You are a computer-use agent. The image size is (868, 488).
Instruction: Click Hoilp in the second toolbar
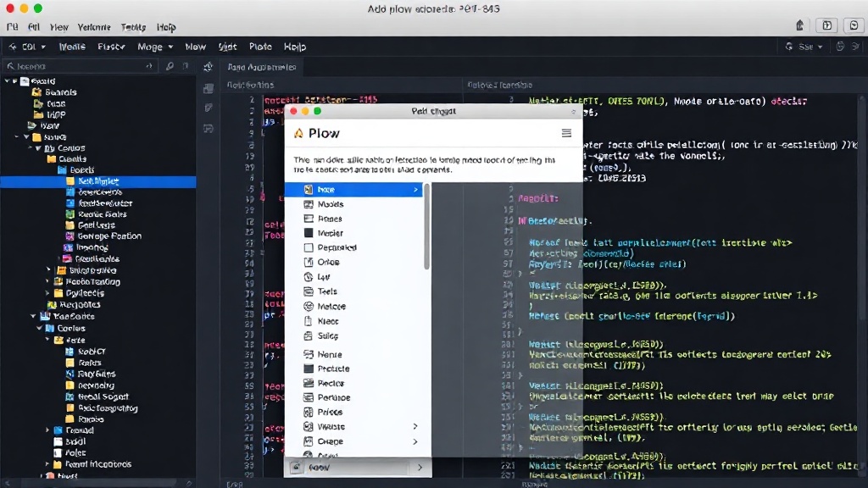(x=295, y=47)
